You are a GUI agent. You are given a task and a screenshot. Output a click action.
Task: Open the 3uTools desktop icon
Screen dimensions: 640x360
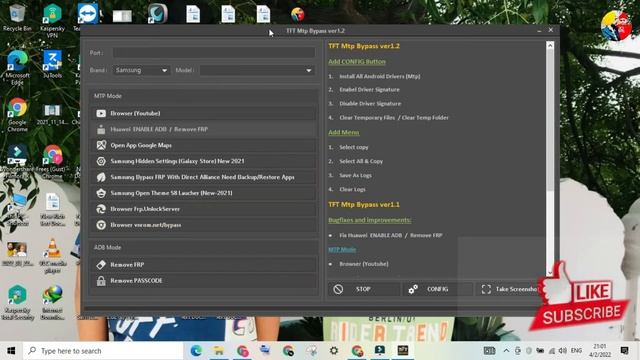[52, 64]
